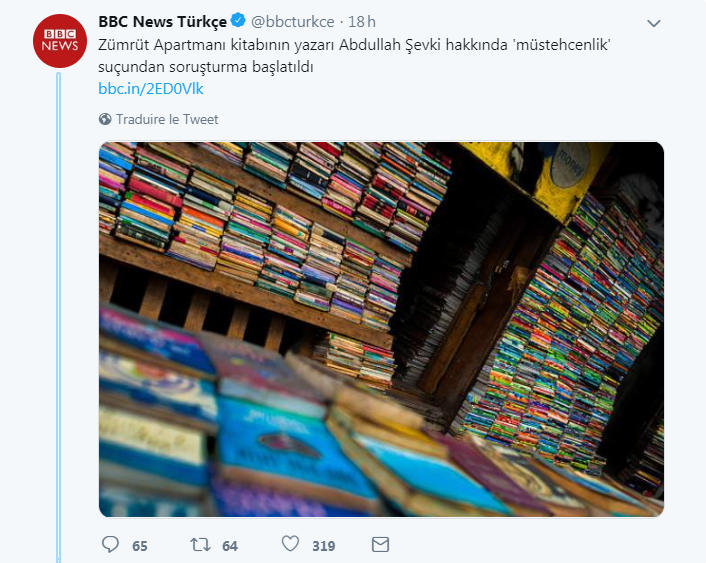Click the retweet count 64
The image size is (706, 563).
coord(230,546)
